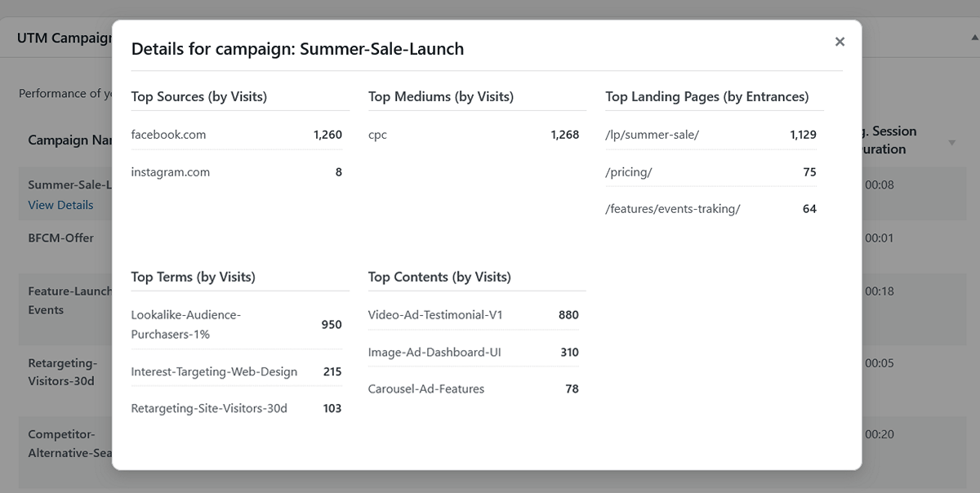
Task: Click the Top Sources section header
Action: [198, 96]
